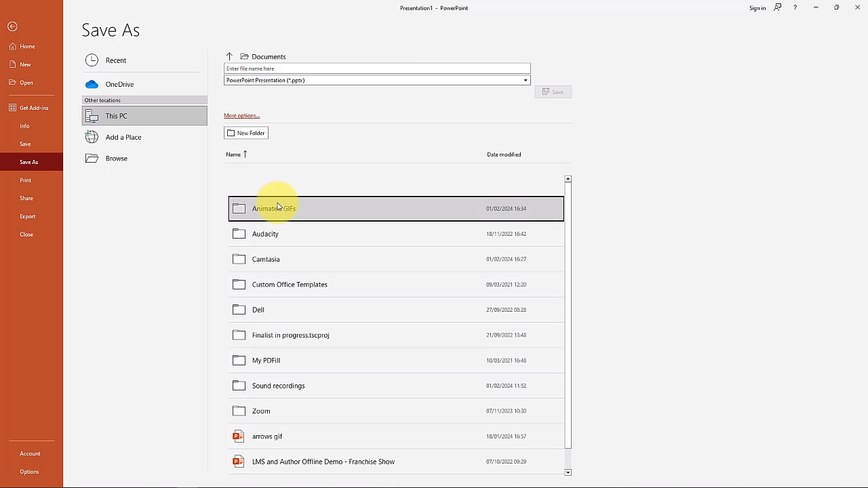Click the file name input field
Screen dimensions: 868x488
(x=376, y=68)
